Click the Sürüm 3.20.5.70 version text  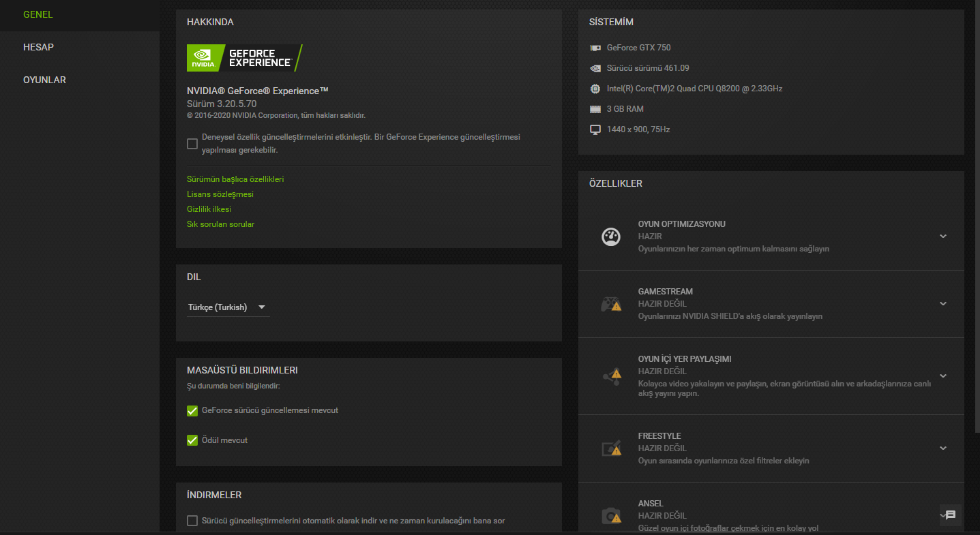(x=222, y=104)
